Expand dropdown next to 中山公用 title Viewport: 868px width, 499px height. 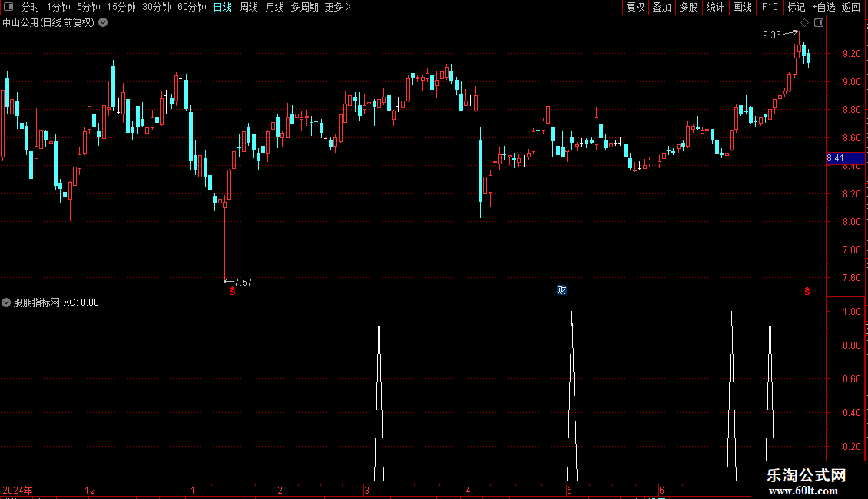(103, 23)
